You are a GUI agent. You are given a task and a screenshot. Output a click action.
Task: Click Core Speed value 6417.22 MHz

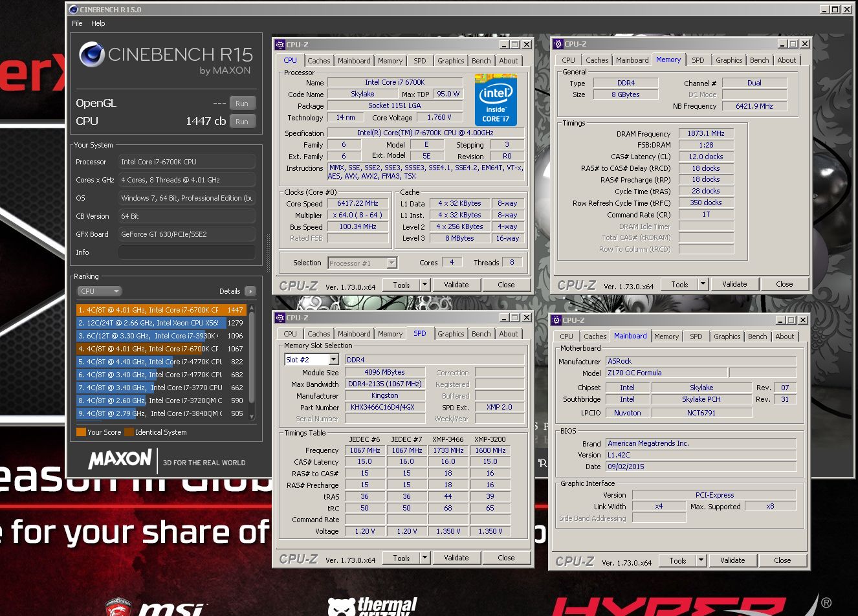(x=358, y=203)
